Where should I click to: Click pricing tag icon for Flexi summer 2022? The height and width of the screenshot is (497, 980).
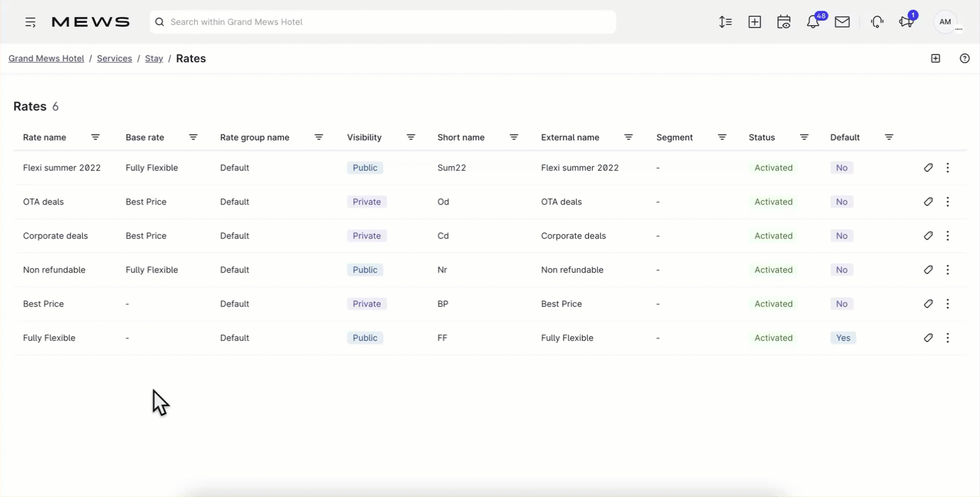point(928,168)
